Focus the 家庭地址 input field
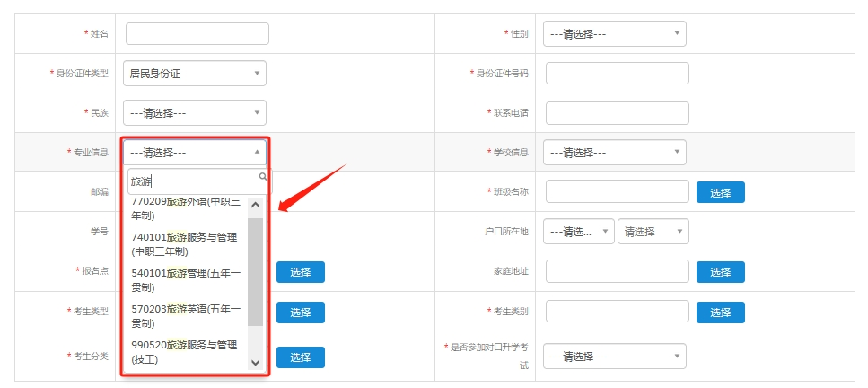 (x=618, y=271)
